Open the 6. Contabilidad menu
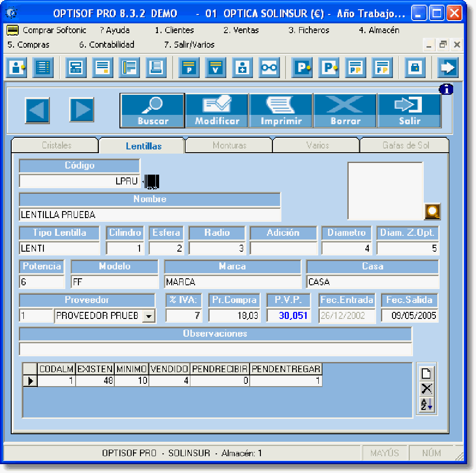 pos(106,45)
